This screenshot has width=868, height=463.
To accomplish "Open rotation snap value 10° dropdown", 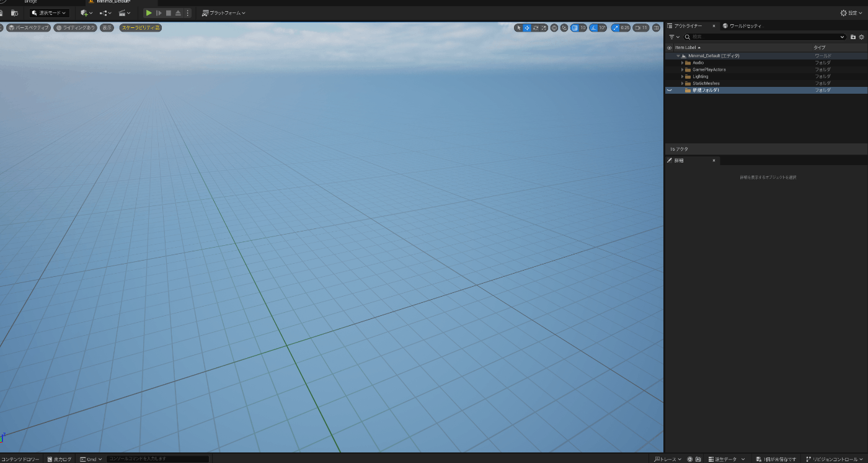I will click(602, 27).
